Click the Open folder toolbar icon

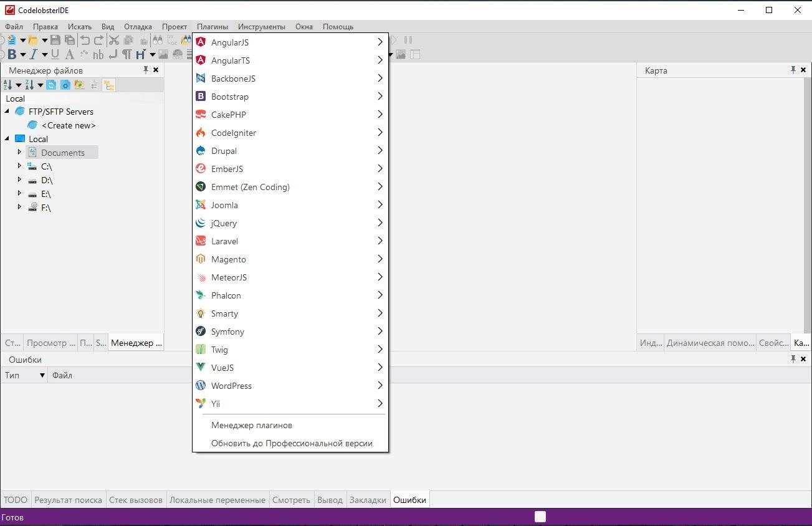33,40
